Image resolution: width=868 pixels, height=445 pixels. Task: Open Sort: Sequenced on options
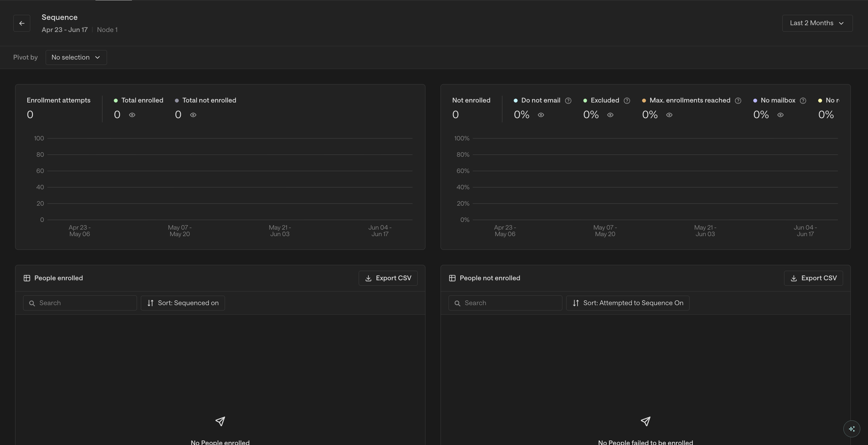[x=183, y=303]
